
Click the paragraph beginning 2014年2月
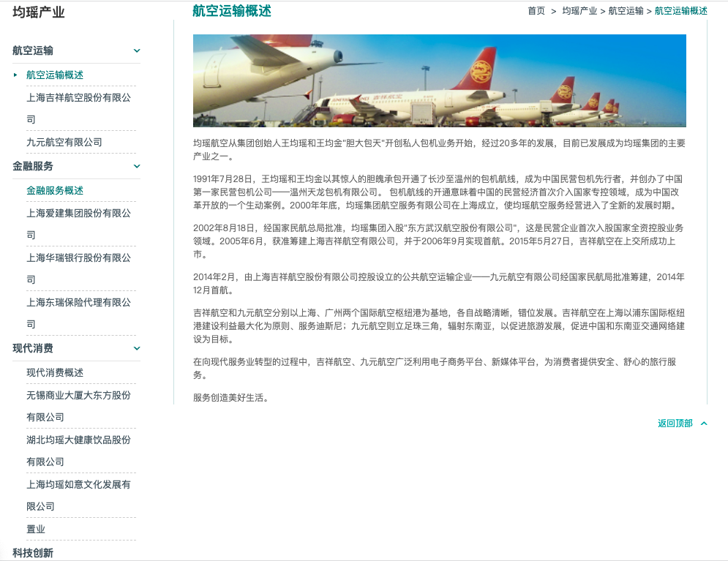point(439,284)
